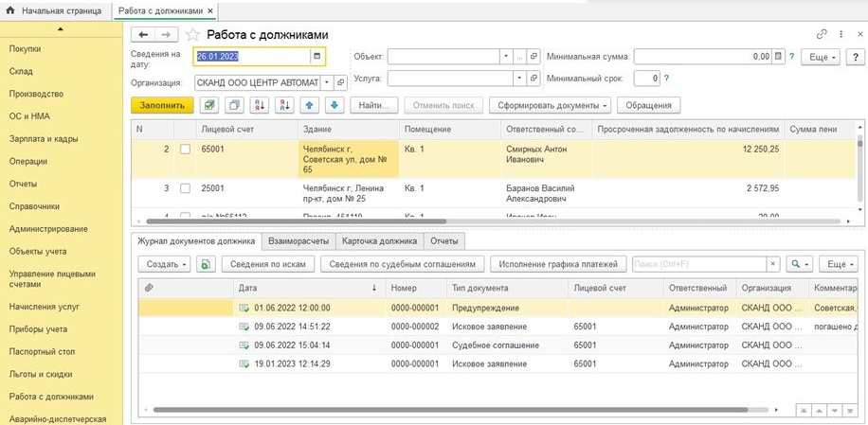Image resolution: width=868 pixels, height=425 pixels.
Task: Open the top Еще menu
Action: [x=821, y=57]
